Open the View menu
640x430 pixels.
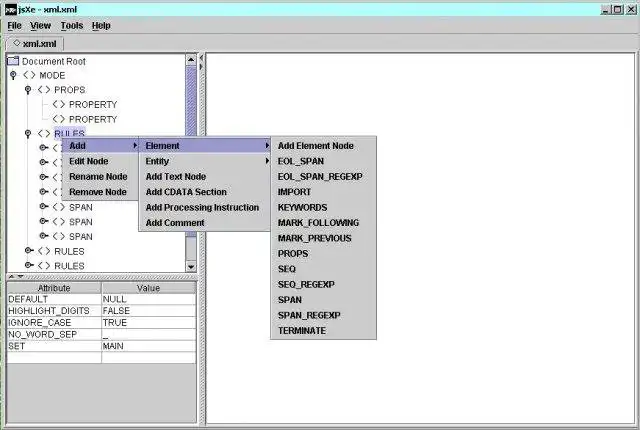40,26
